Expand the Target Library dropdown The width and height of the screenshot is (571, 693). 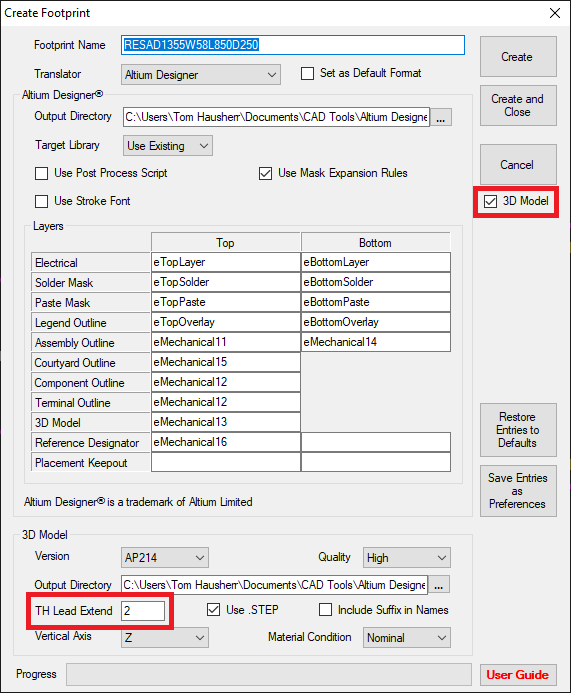[167, 146]
